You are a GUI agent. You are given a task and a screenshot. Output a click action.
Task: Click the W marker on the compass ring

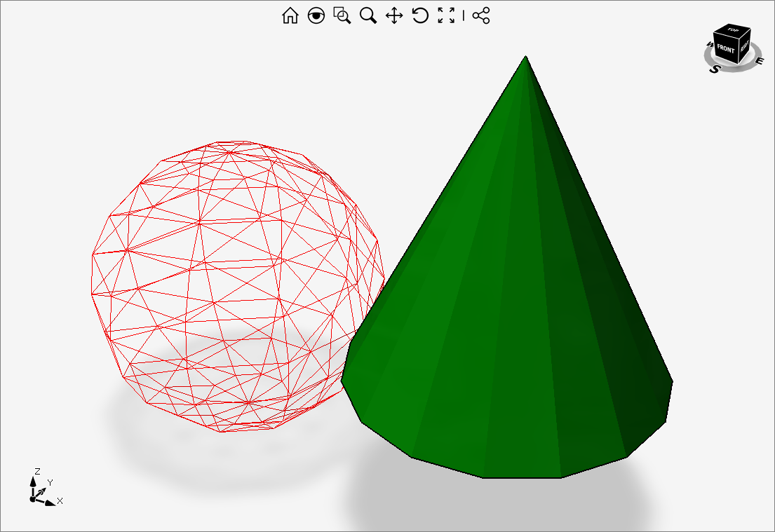pos(709,43)
